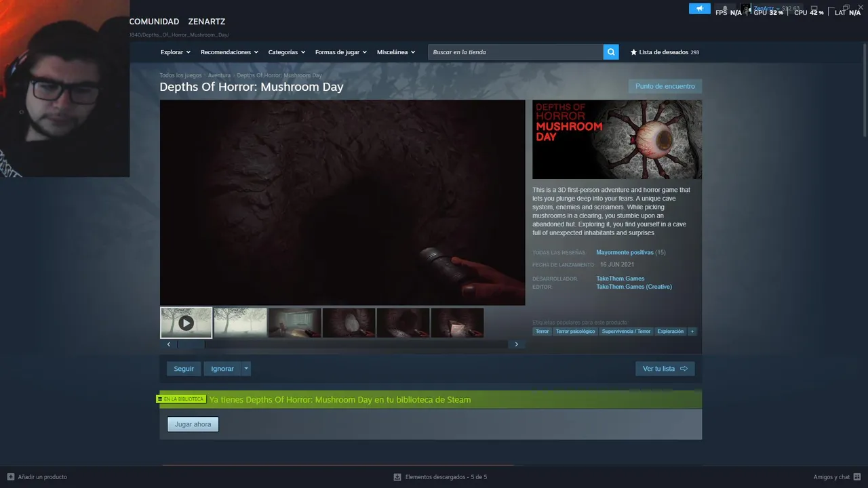Click the page URL text
The height and width of the screenshot is (488, 868).
pos(179,35)
